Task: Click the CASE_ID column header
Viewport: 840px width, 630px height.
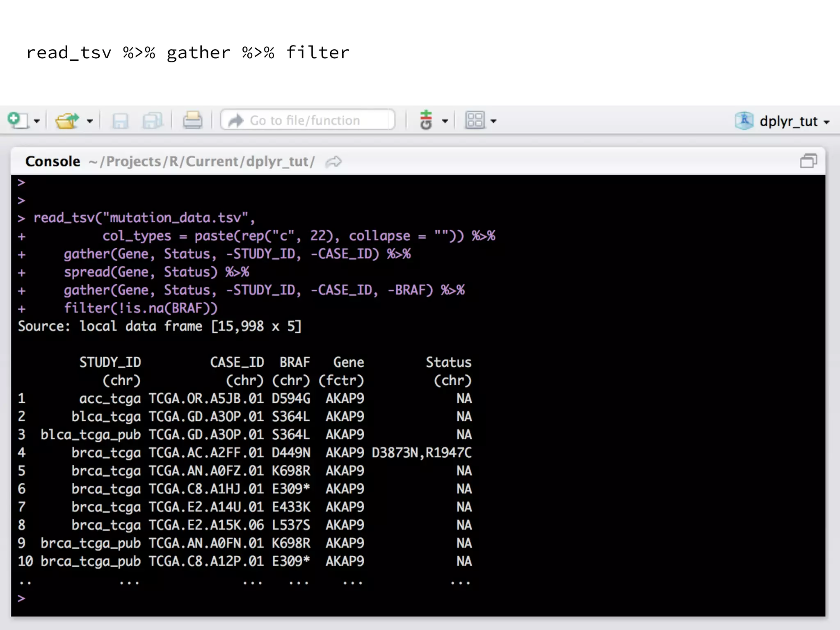Action: (237, 363)
